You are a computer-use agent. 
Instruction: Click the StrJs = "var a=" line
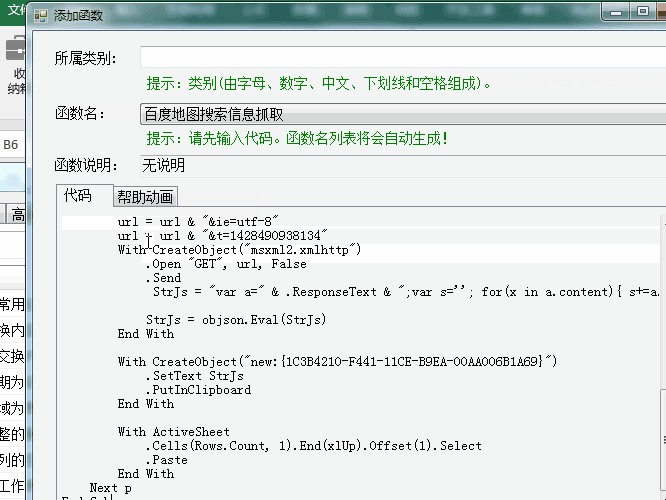tap(406, 292)
